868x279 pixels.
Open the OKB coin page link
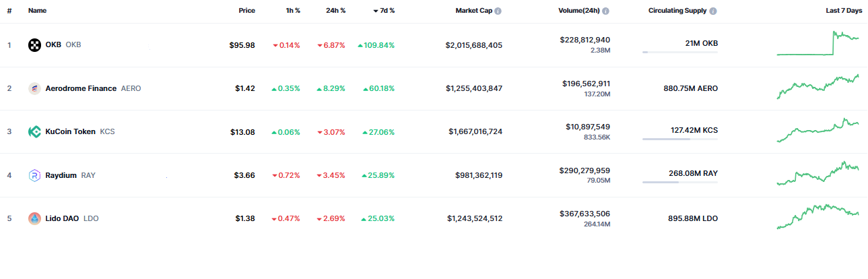(63, 45)
